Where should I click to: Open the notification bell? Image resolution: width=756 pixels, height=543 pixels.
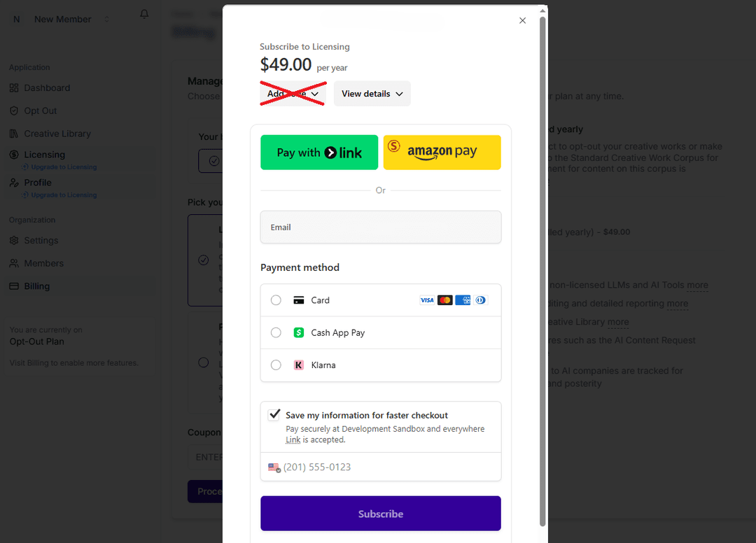click(143, 13)
